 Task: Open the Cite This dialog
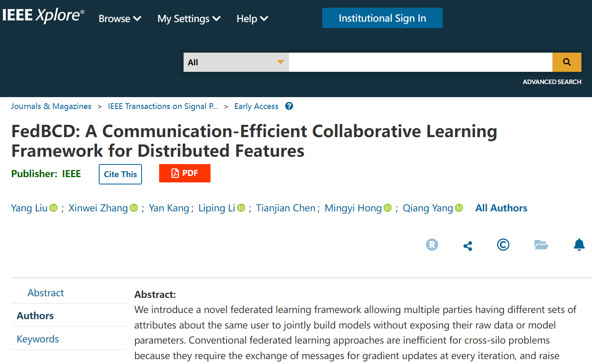coord(120,174)
